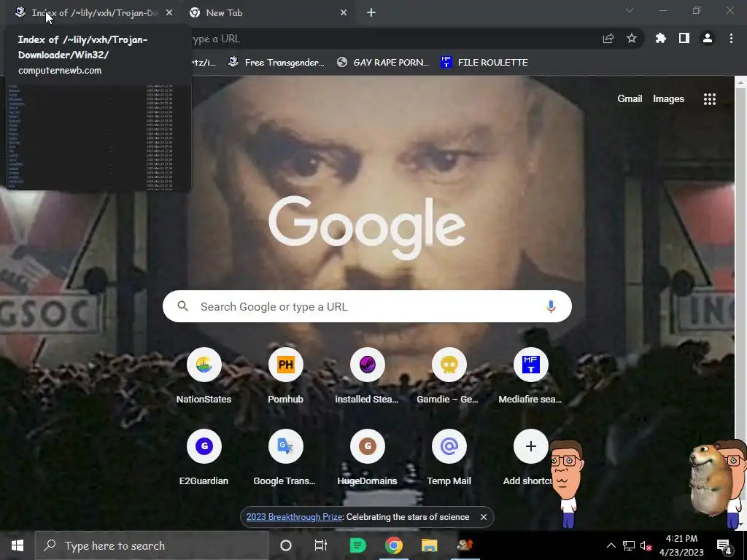Open the Gamdie shortcut
Image resolution: width=747 pixels, height=560 pixels.
[449, 376]
